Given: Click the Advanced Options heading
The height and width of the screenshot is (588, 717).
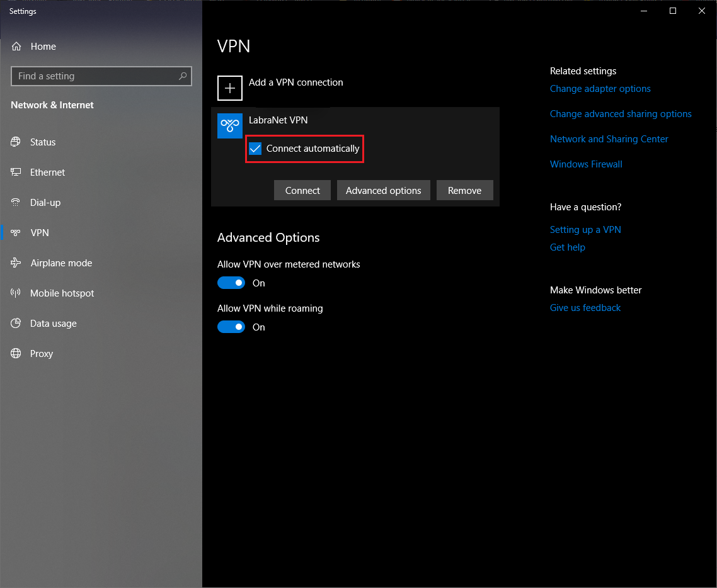Looking at the screenshot, I should (268, 237).
